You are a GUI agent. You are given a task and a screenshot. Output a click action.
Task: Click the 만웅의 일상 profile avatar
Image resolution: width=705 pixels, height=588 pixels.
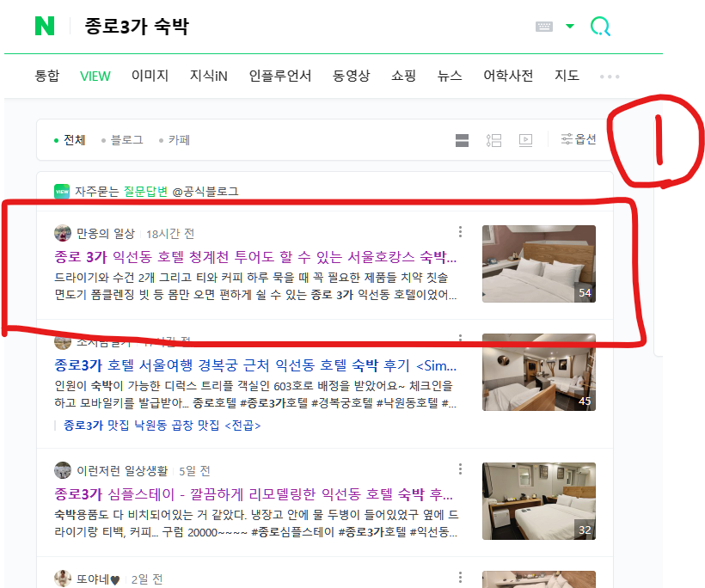(x=63, y=233)
